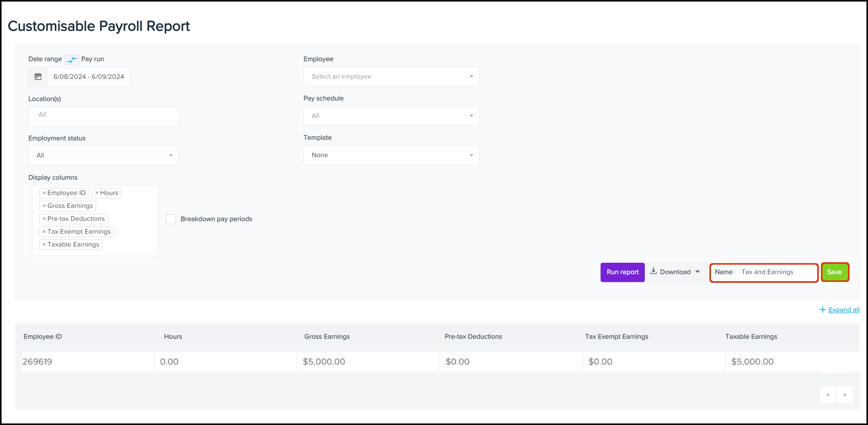The image size is (868, 425).
Task: Click the Name field with Tax and Earnings
Action: pyautogui.click(x=776, y=272)
